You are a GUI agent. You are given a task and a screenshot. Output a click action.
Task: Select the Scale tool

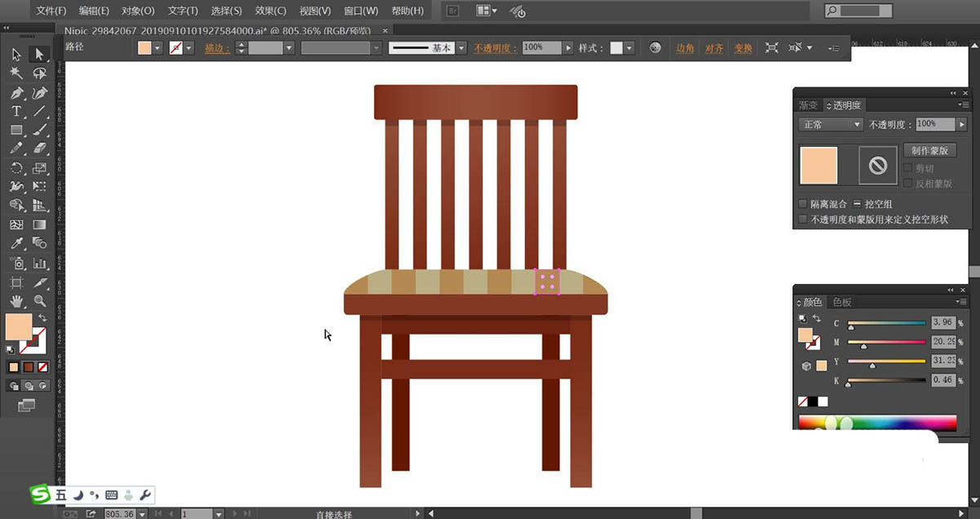[x=39, y=168]
